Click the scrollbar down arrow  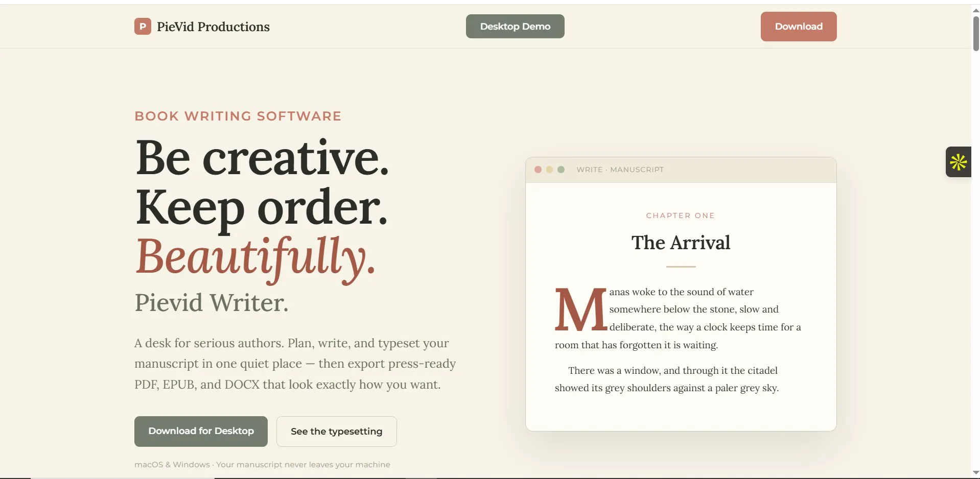click(976, 473)
